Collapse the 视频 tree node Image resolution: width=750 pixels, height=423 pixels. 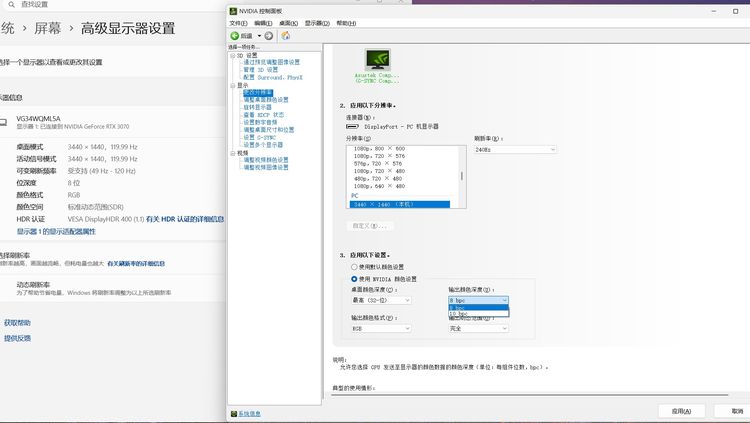[232, 154]
